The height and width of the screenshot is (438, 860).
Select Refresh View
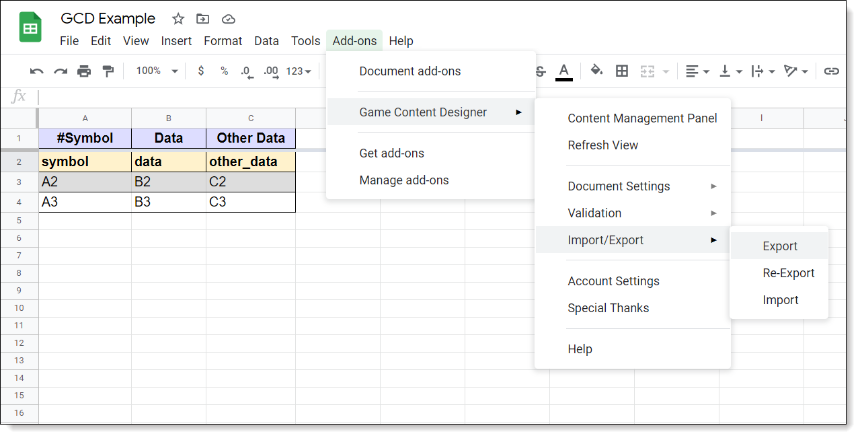pos(633,145)
